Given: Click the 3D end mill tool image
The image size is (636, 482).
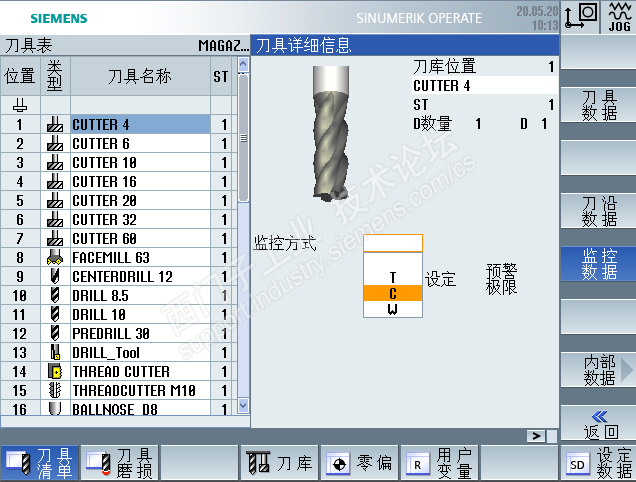Looking at the screenshot, I should (x=331, y=133).
